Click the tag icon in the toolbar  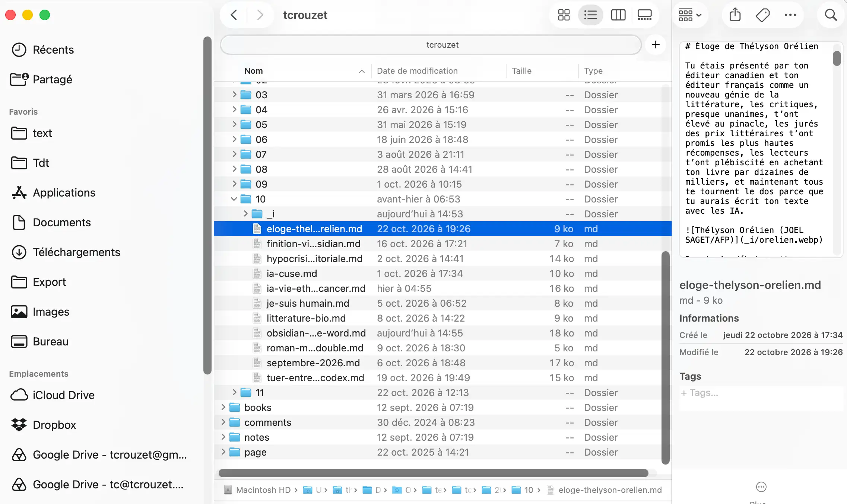pyautogui.click(x=762, y=15)
